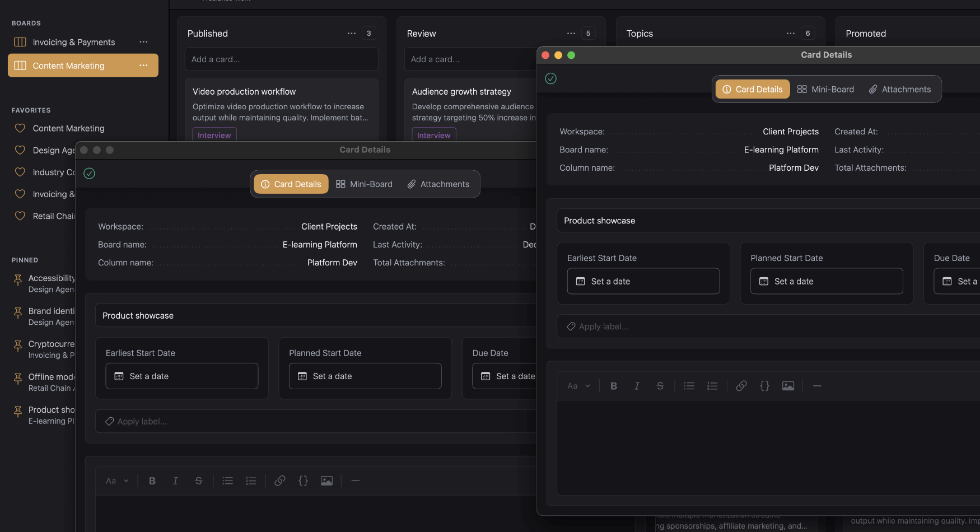Select the code block icon in the toolbar
Image resolution: width=980 pixels, height=532 pixels.
[764, 385]
